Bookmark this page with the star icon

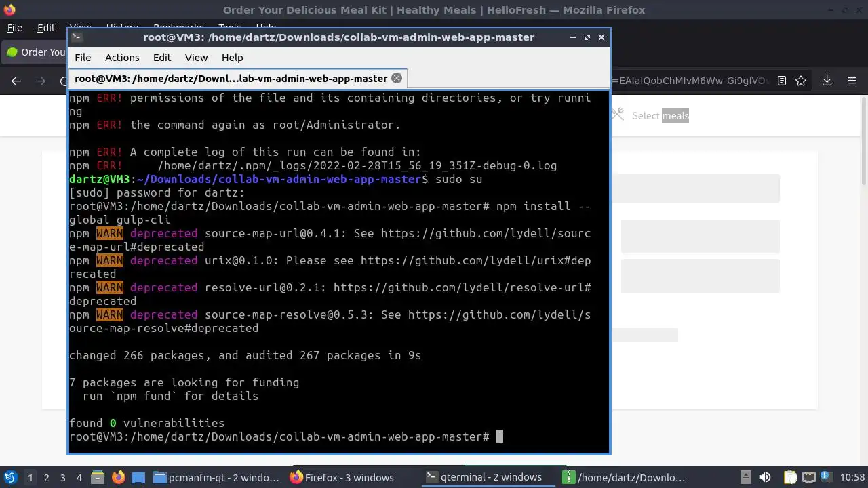801,81
